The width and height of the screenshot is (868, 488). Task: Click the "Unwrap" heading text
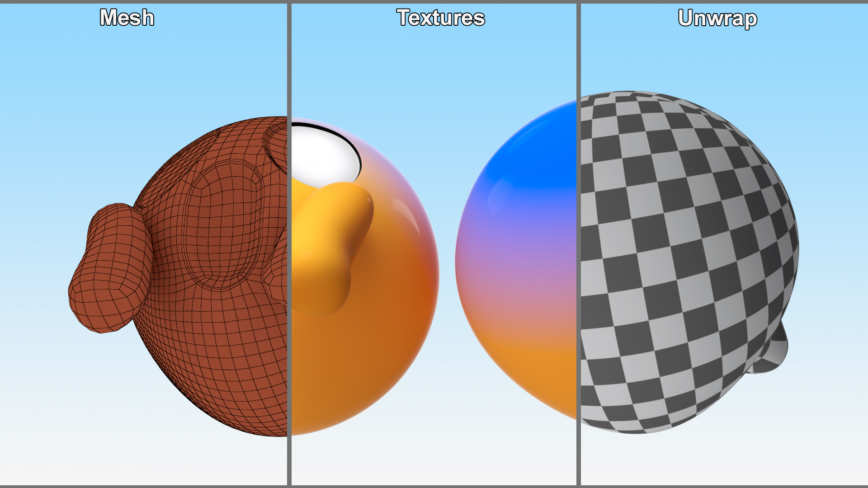pyautogui.click(x=717, y=19)
